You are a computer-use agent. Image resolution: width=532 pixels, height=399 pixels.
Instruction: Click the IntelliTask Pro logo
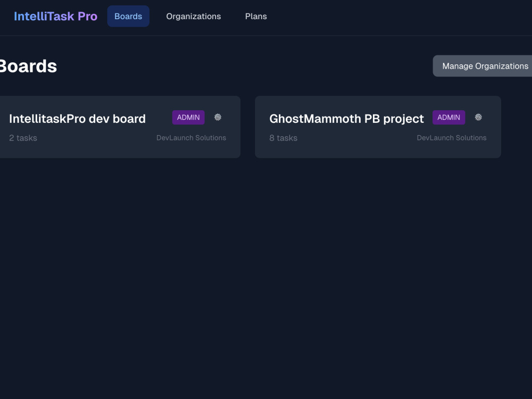click(x=56, y=16)
